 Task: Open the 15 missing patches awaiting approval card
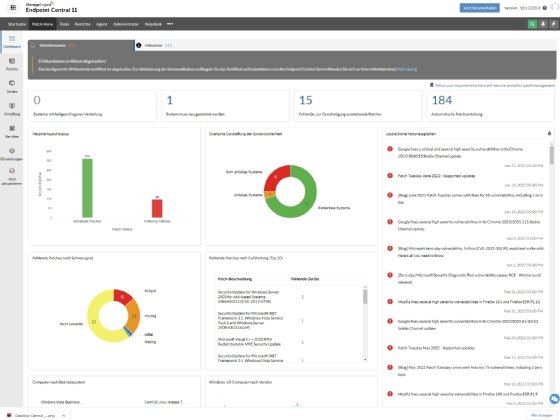pyautogui.click(x=358, y=106)
